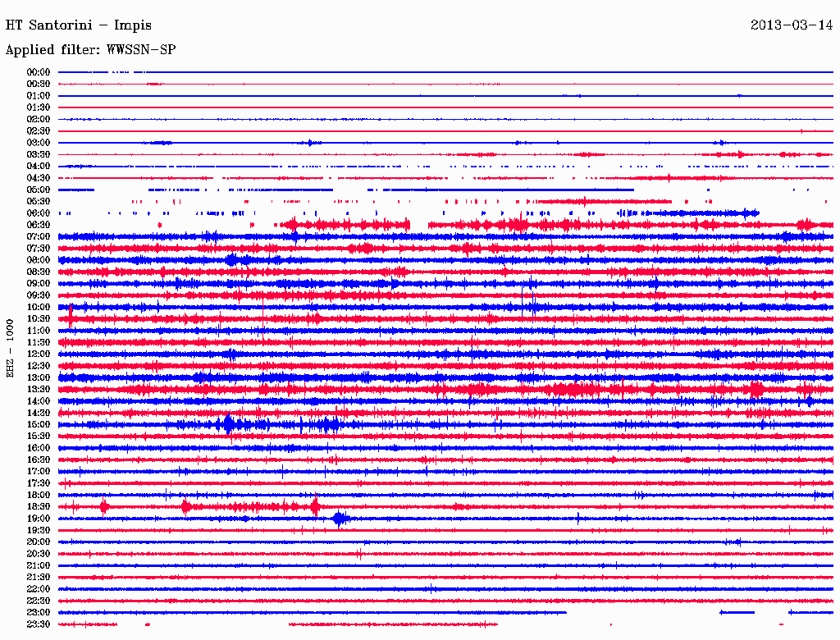Screen dimensions: 840x640
Task: Click the title 'HT Santorini – Impis'
Action: [x=78, y=25]
